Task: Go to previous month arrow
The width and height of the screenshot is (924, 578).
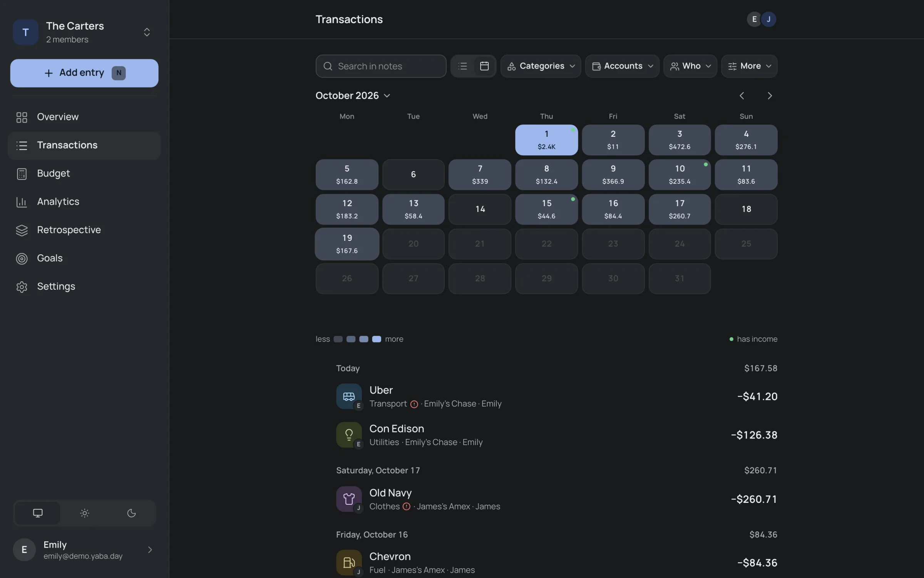Action: coord(742,96)
